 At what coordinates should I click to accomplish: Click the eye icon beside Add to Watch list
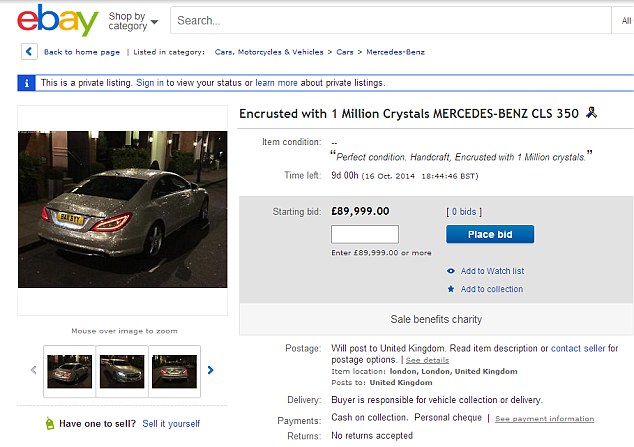click(451, 271)
